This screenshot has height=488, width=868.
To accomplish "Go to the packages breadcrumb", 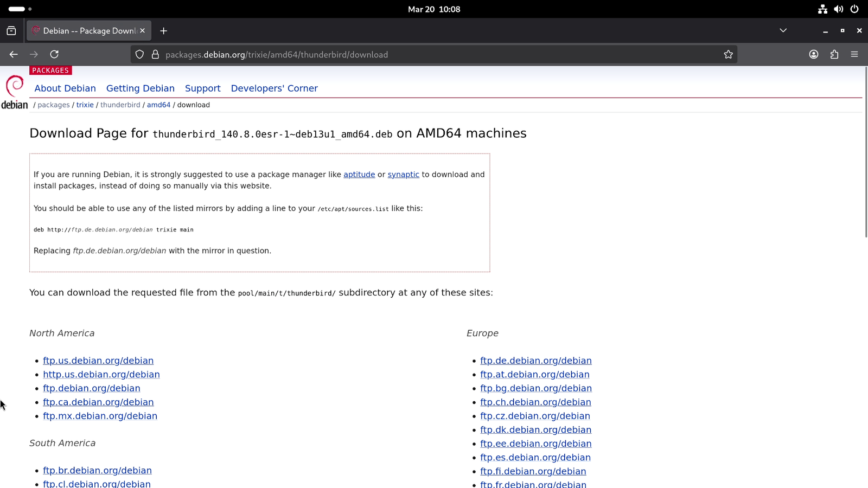I will [x=54, y=105].
